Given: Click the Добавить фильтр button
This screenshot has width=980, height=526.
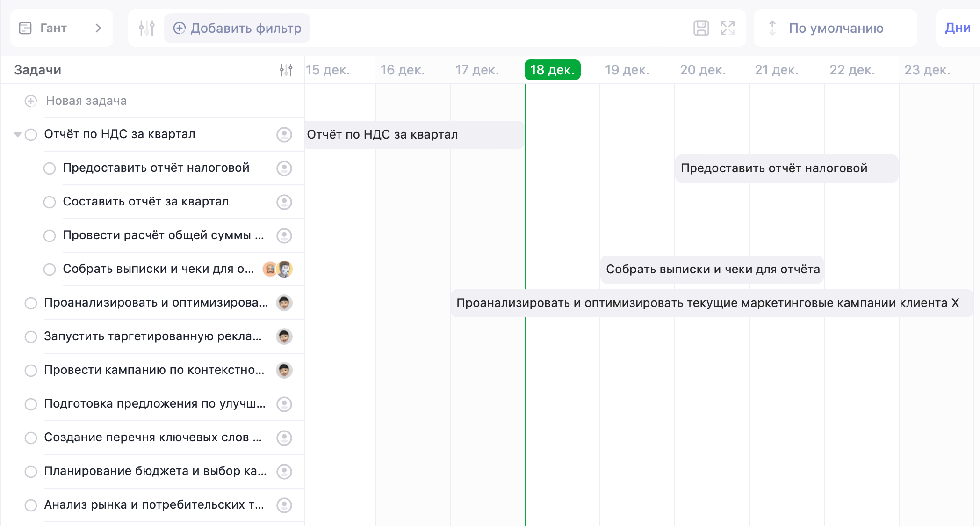Looking at the screenshot, I should click(x=237, y=28).
